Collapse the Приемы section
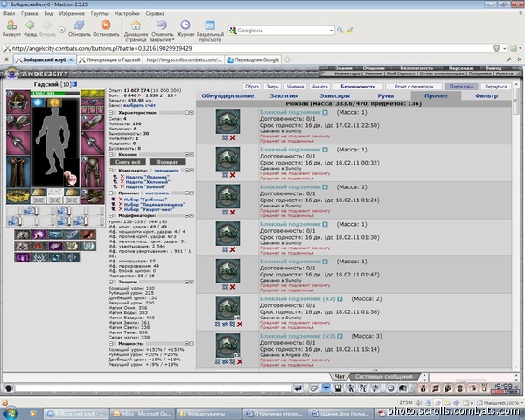The image size is (525, 420). tap(111, 192)
